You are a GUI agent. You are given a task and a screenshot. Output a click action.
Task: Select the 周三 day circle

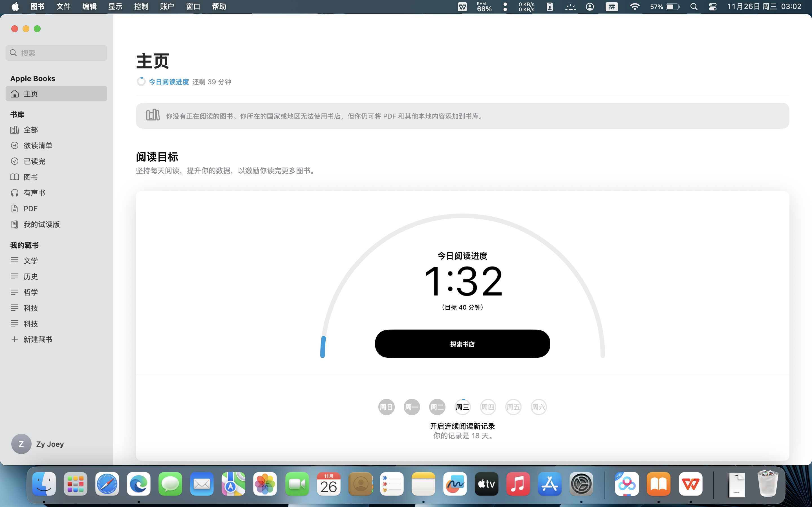tap(462, 407)
